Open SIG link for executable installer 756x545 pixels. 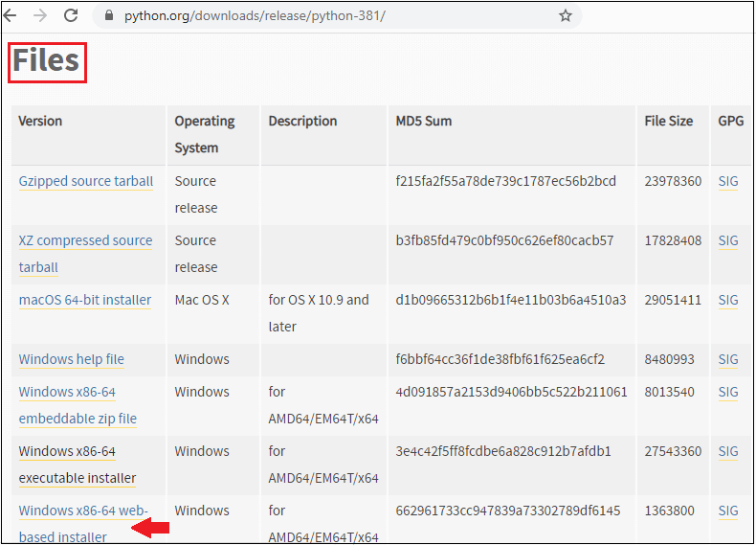click(x=728, y=451)
